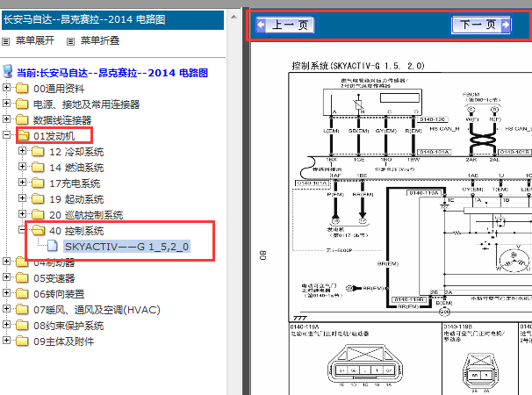
Task: Click the open folder icon of 40 控制系统
Action: tap(39, 230)
